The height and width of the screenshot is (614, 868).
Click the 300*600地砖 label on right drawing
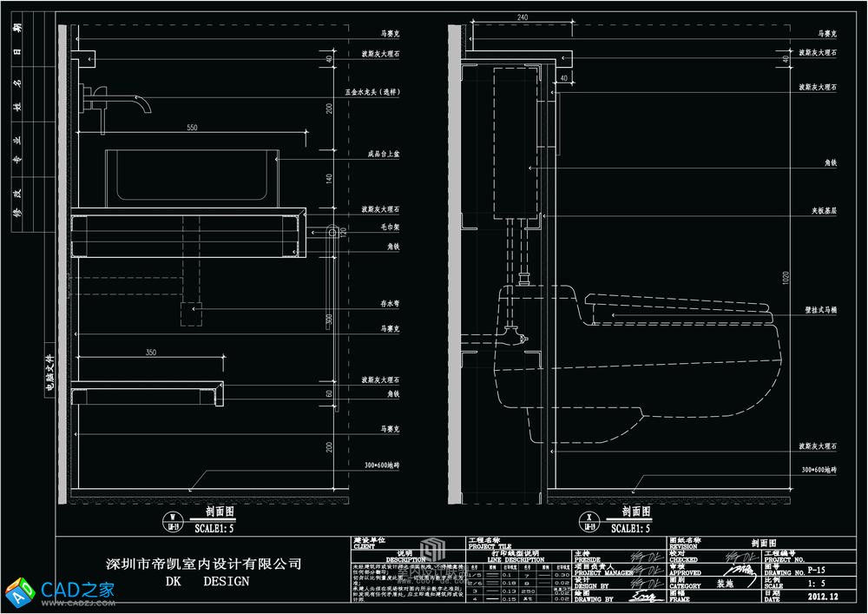click(819, 470)
